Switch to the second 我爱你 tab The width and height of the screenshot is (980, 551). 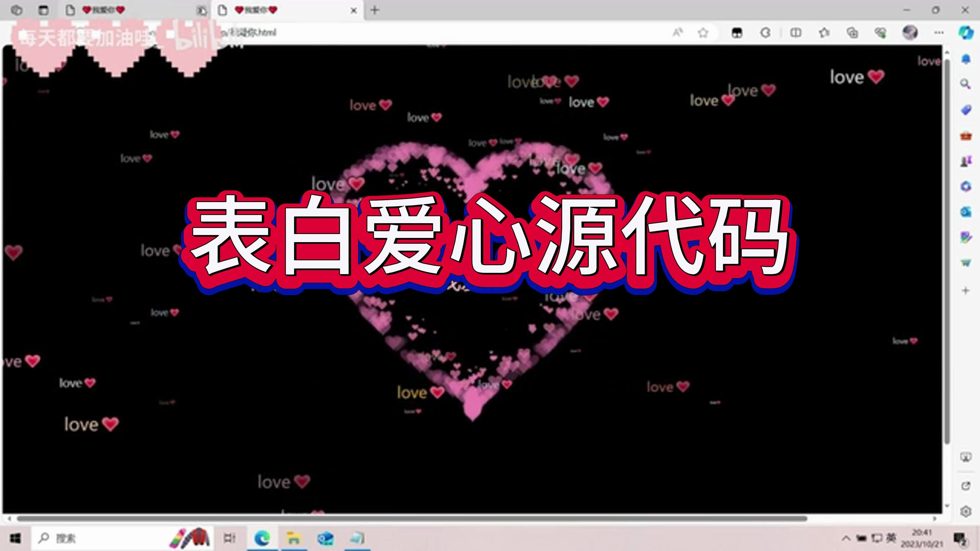266,10
